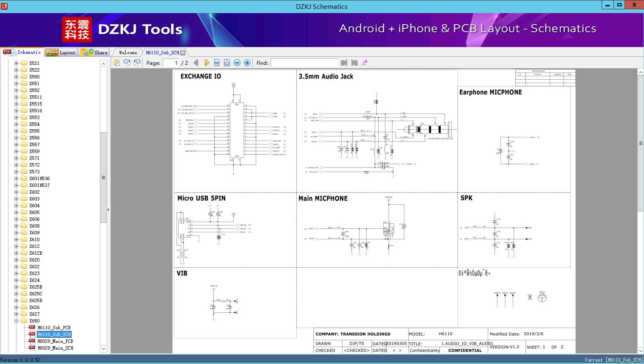Click the fit width icon
Viewport: 644px width, 364px height.
coord(217,63)
